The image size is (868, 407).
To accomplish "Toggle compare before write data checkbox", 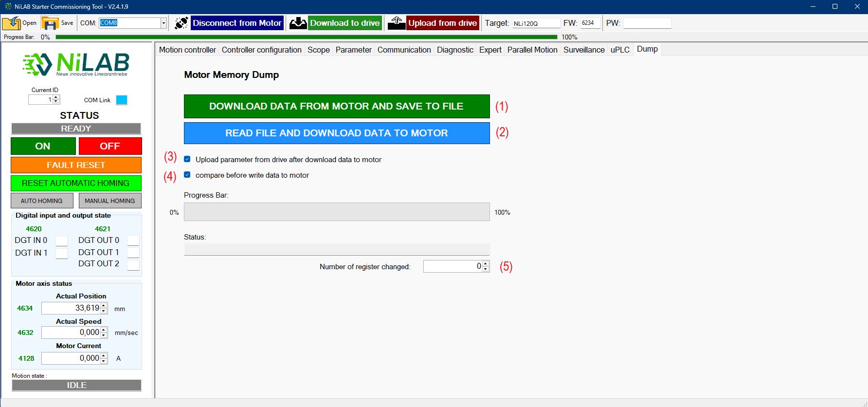I will 187,175.
